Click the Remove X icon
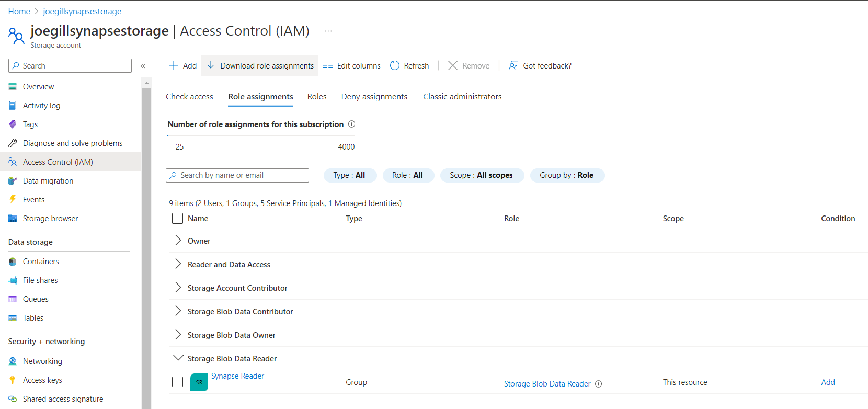Image resolution: width=868 pixels, height=409 pixels. tap(453, 65)
